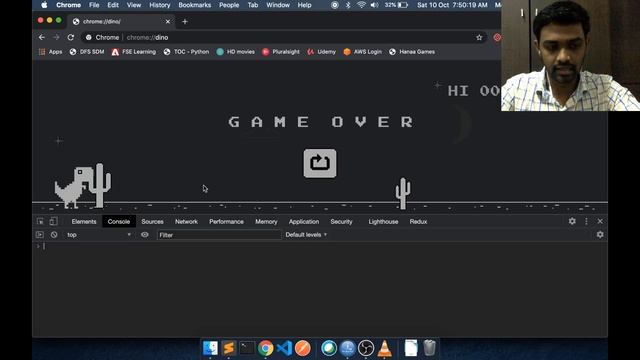640x360 pixels.
Task: Open the DevTools three-dot more menu
Action: click(587, 221)
